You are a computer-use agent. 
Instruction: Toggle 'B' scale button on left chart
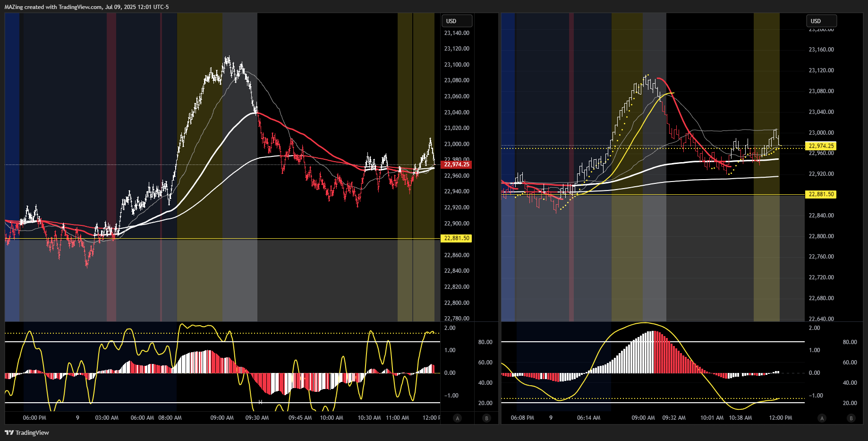tap(486, 418)
